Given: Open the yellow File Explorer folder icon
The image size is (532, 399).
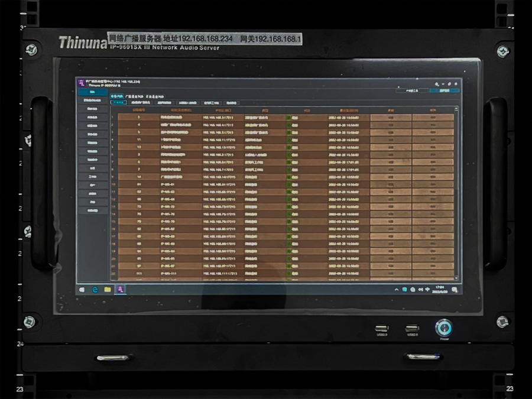Looking at the screenshot, I should 108,290.
